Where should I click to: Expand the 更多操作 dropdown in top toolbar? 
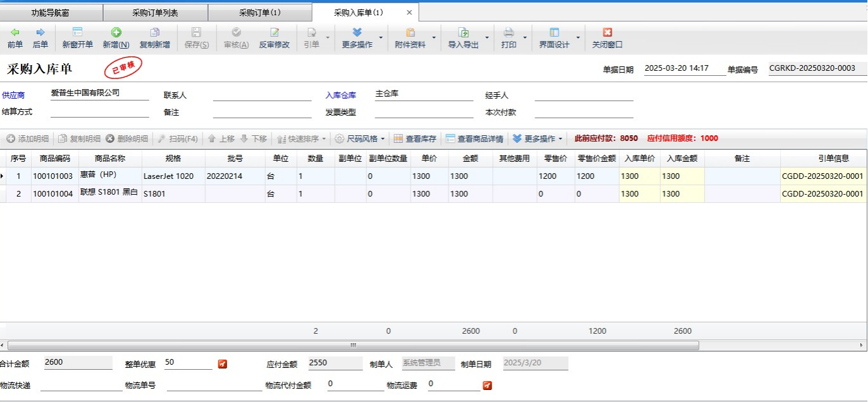[380, 38]
